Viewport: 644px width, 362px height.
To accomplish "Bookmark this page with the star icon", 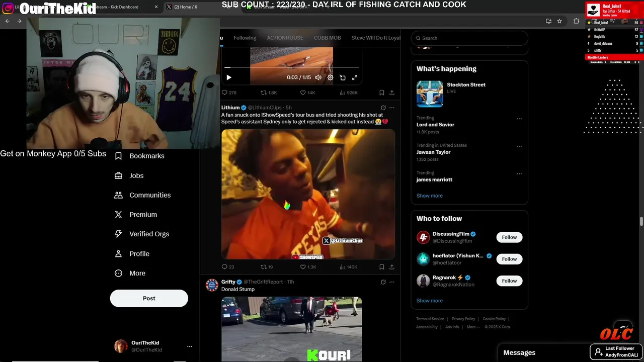I will click(559, 21).
